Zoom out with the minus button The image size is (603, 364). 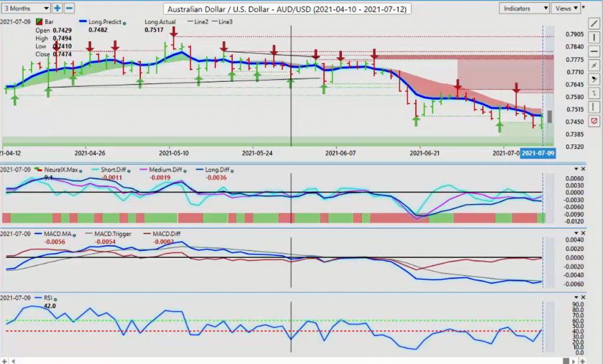coord(69,8)
